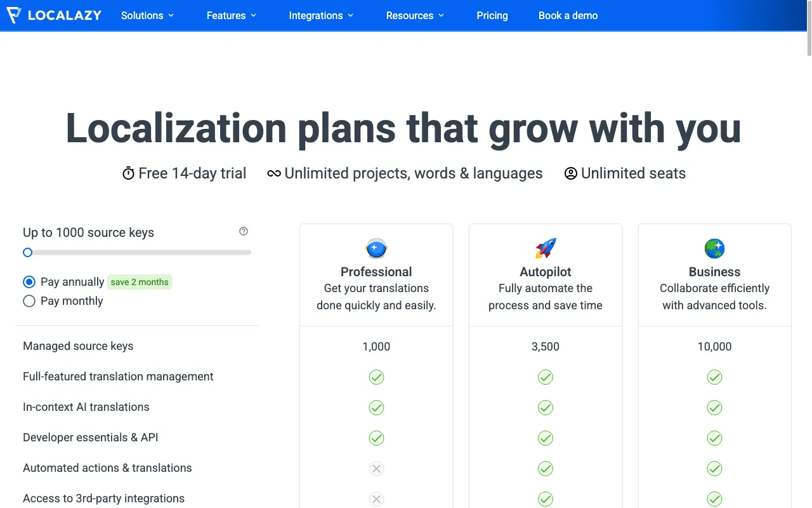The image size is (812, 508).
Task: Click Autopilot checkmark for 3rd-party integrations
Action: coord(546,499)
